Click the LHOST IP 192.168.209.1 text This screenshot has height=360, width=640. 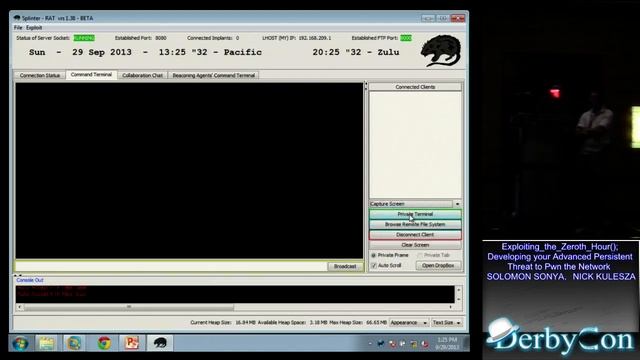click(315, 38)
